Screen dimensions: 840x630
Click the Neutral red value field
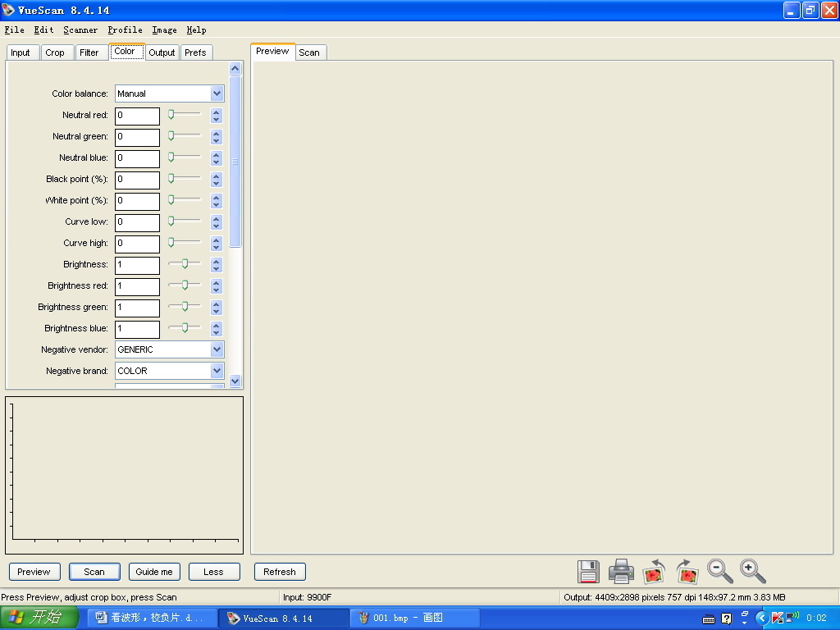137,116
